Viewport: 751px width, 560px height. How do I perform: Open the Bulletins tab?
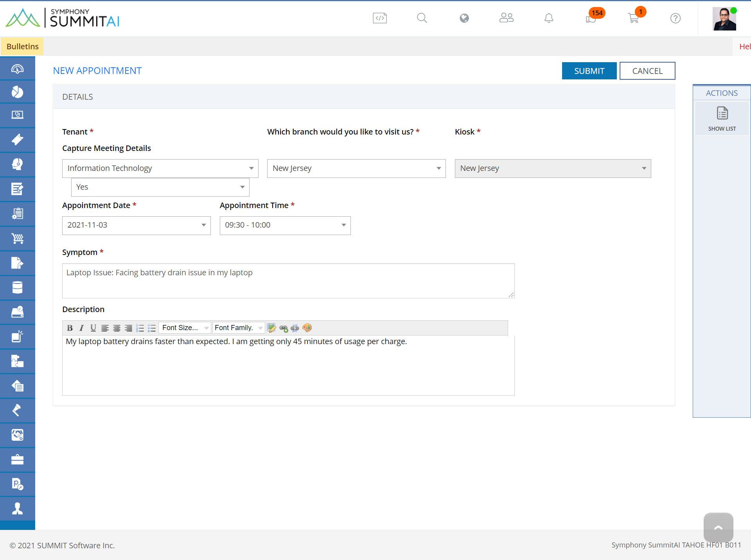point(22,47)
